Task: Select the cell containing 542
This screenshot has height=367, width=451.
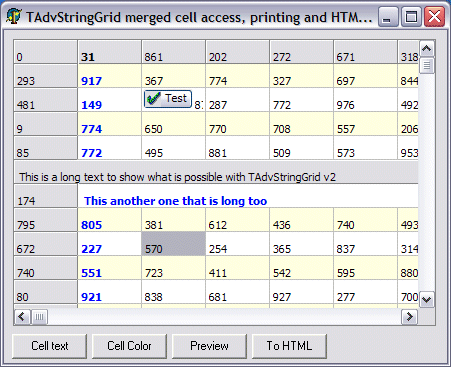Action: pyautogui.click(x=302, y=268)
